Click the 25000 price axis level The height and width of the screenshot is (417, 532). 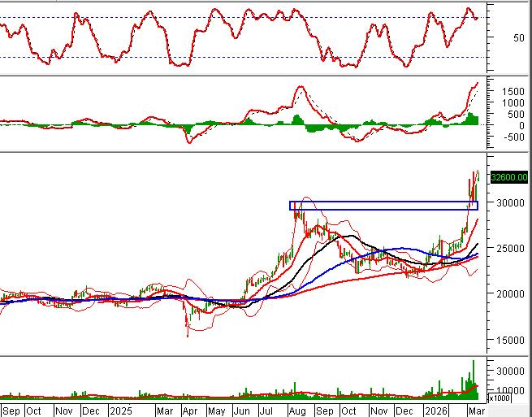508,249
